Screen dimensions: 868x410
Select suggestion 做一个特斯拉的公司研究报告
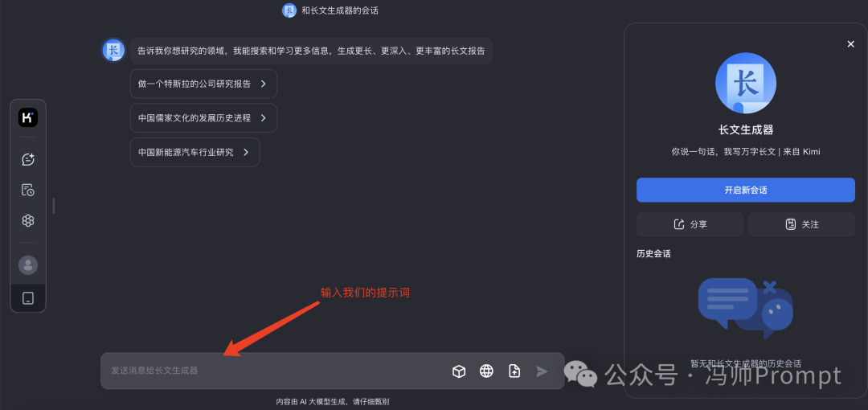[x=203, y=84]
